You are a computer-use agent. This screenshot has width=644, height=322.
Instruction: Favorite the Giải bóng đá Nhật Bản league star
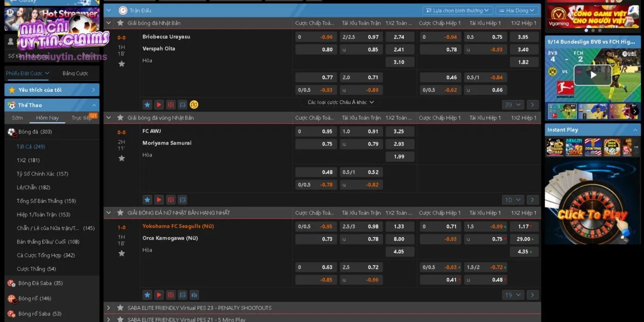pos(121,23)
